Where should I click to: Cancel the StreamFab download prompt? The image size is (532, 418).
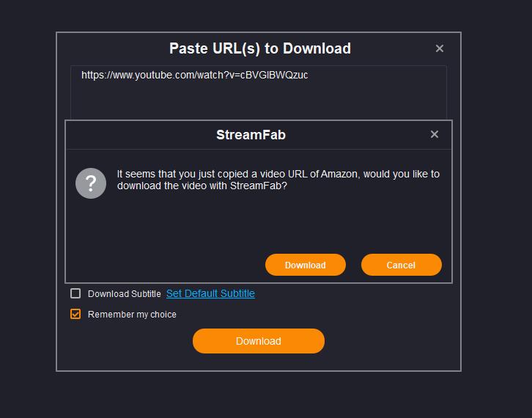coord(401,265)
